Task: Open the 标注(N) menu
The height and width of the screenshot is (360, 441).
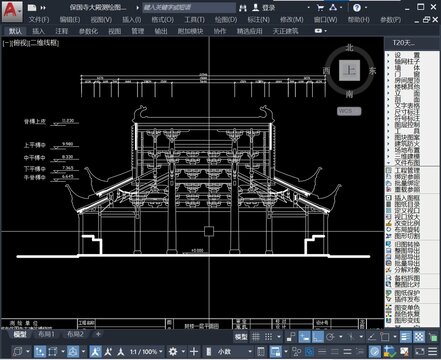Action: tap(258, 20)
